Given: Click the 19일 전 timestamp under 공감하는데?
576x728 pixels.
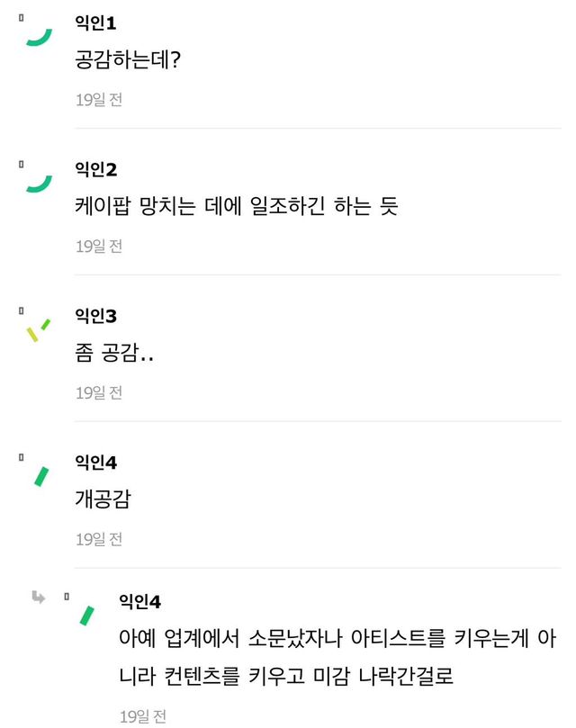Looking at the screenshot, I should (99, 99).
